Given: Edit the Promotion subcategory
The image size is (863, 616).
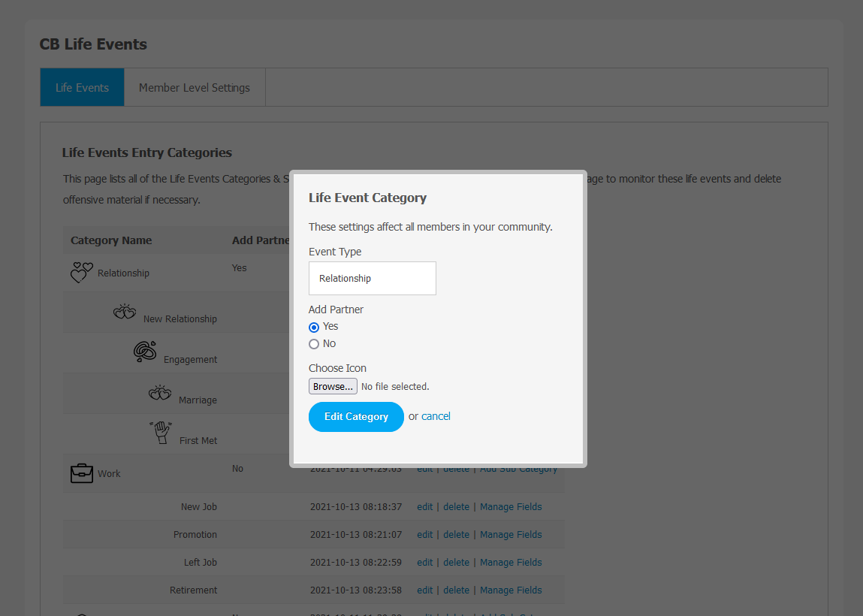Looking at the screenshot, I should 424,535.
